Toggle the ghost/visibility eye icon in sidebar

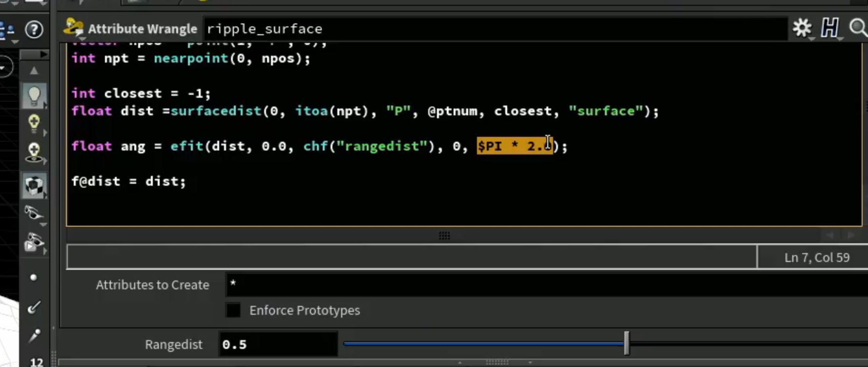tap(34, 214)
